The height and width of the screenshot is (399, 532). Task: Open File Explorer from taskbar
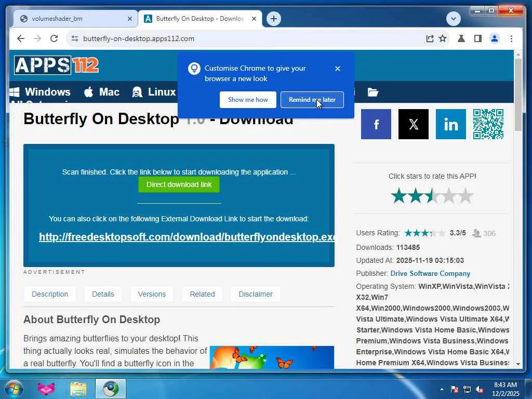click(x=78, y=389)
